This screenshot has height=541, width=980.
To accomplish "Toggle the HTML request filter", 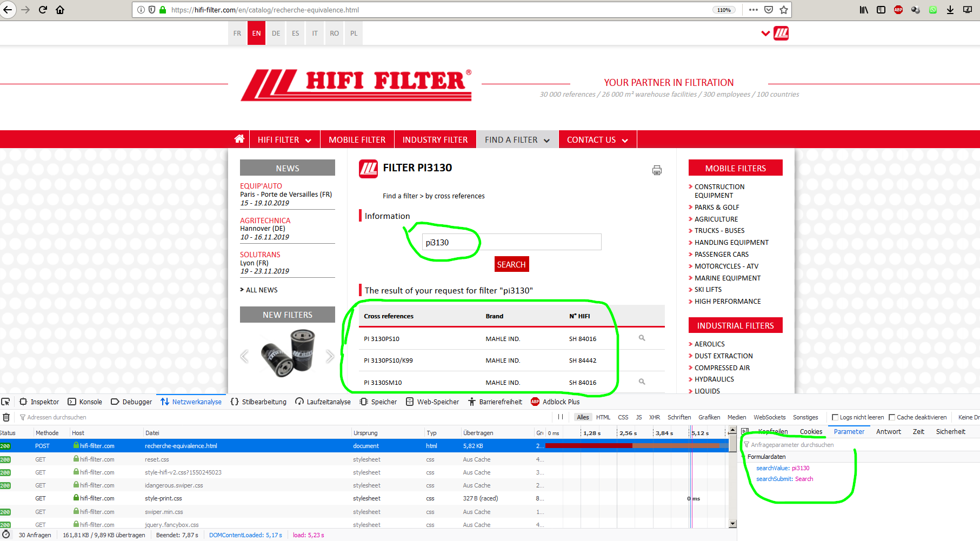I will point(603,417).
